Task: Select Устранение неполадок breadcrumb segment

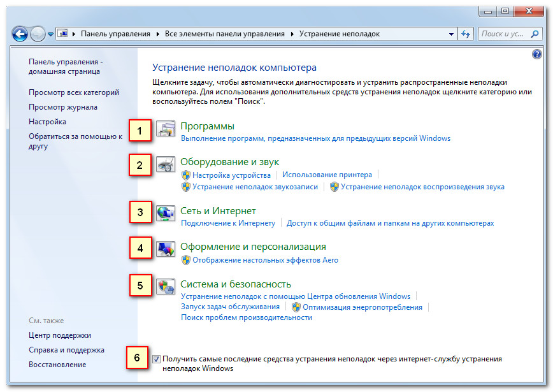Action: pos(340,34)
